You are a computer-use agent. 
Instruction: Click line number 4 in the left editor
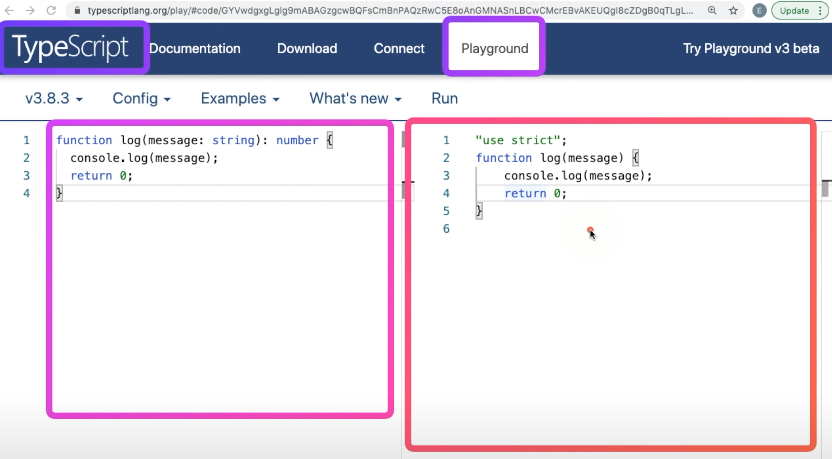pos(27,193)
